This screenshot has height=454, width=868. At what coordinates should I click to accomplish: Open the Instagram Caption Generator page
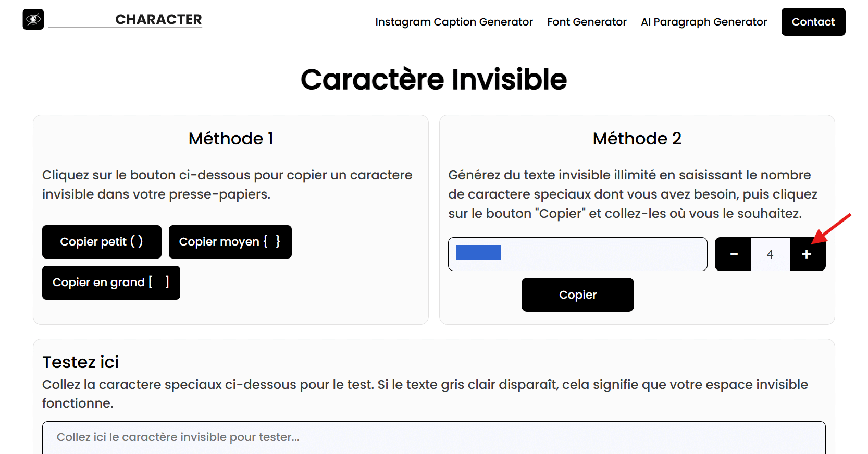coord(454,22)
